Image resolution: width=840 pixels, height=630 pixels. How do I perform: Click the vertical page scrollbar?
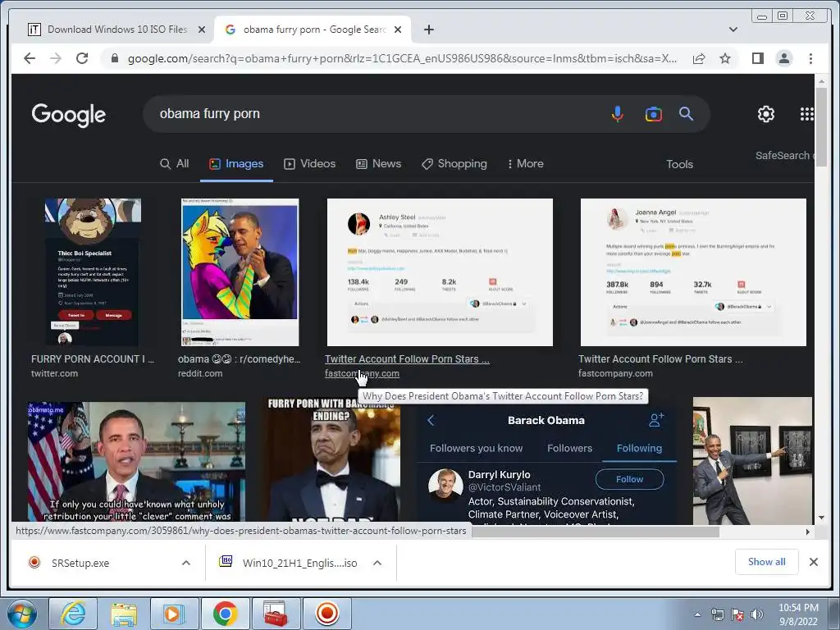[x=822, y=126]
